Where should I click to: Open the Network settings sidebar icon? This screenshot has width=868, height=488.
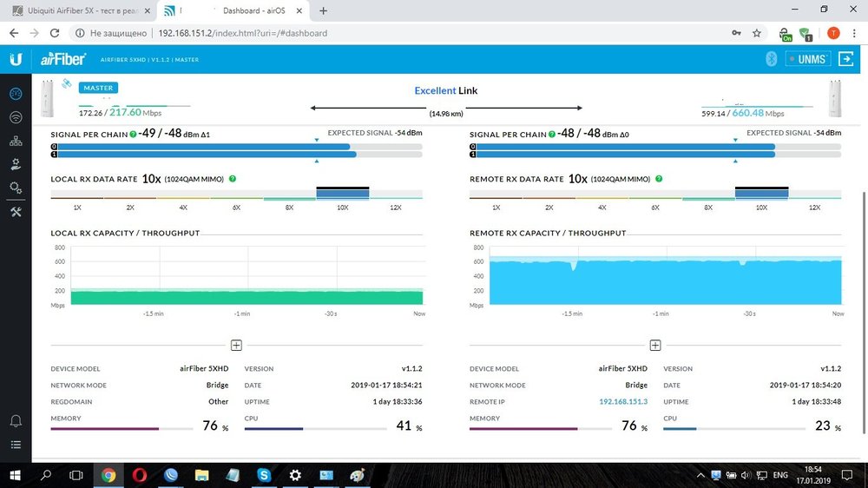[16, 141]
